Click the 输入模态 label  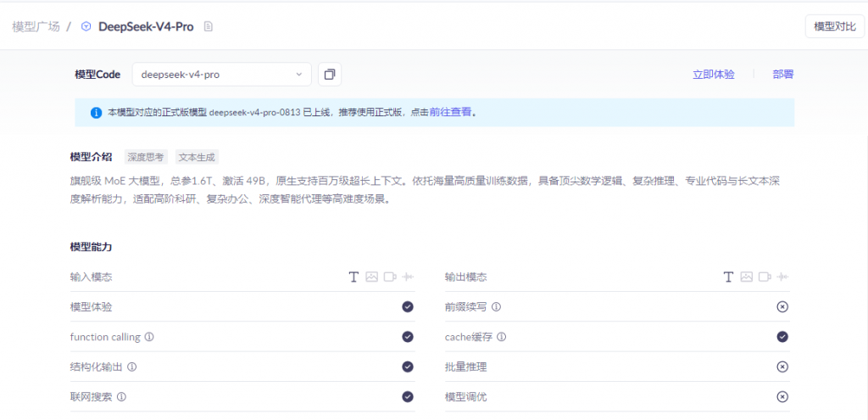point(92,277)
